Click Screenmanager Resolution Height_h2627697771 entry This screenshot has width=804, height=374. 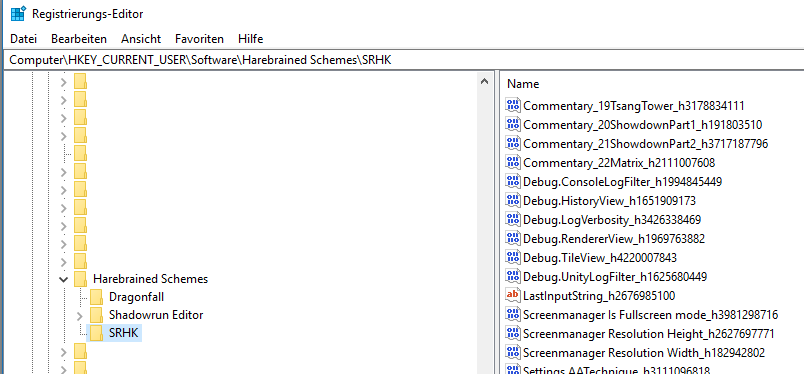(649, 334)
